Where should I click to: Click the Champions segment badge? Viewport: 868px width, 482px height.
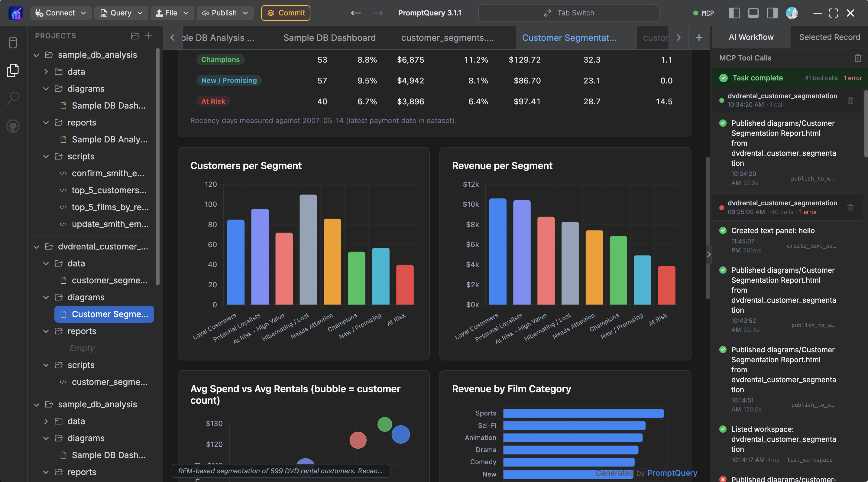(x=220, y=60)
